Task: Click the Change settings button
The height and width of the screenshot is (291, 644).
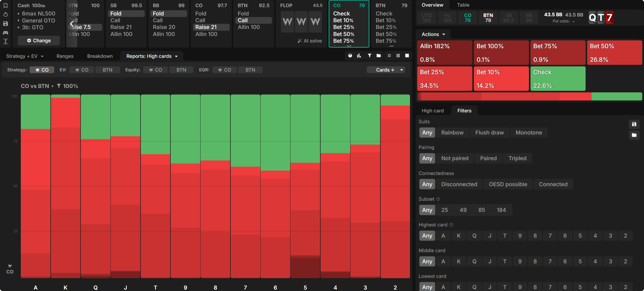Action: tap(39, 41)
